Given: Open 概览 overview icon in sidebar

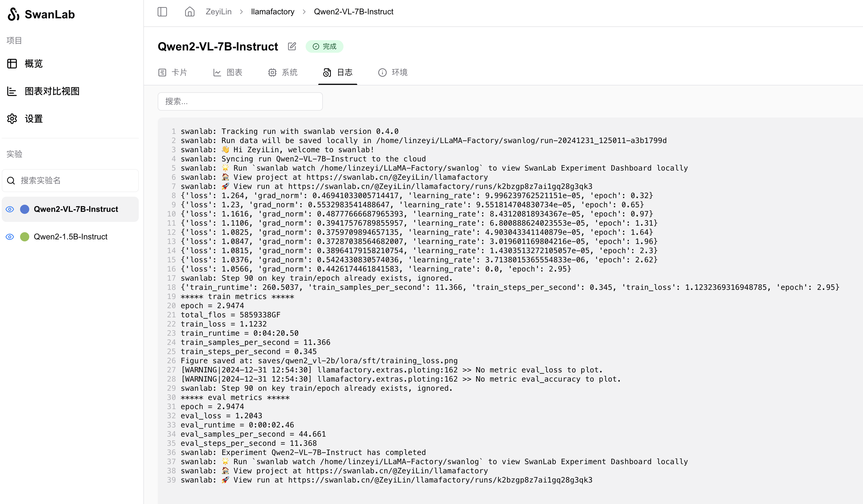Looking at the screenshot, I should [x=12, y=64].
